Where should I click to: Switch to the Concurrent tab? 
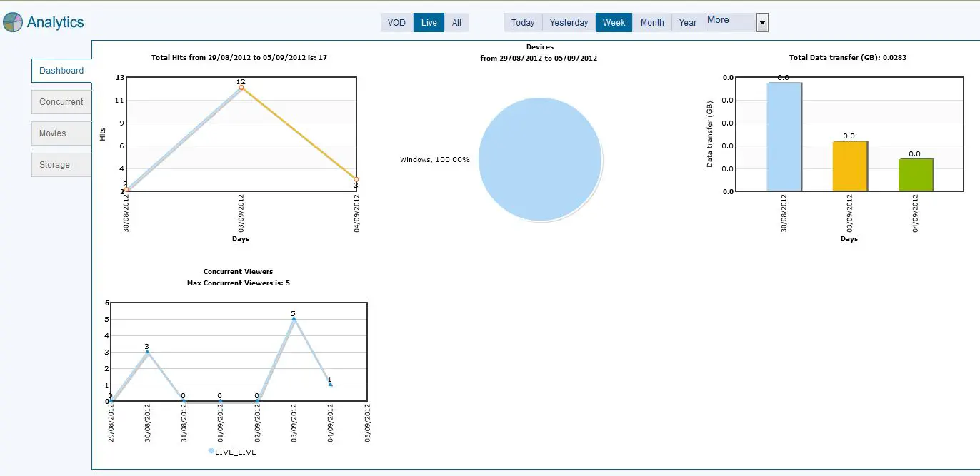click(x=61, y=102)
